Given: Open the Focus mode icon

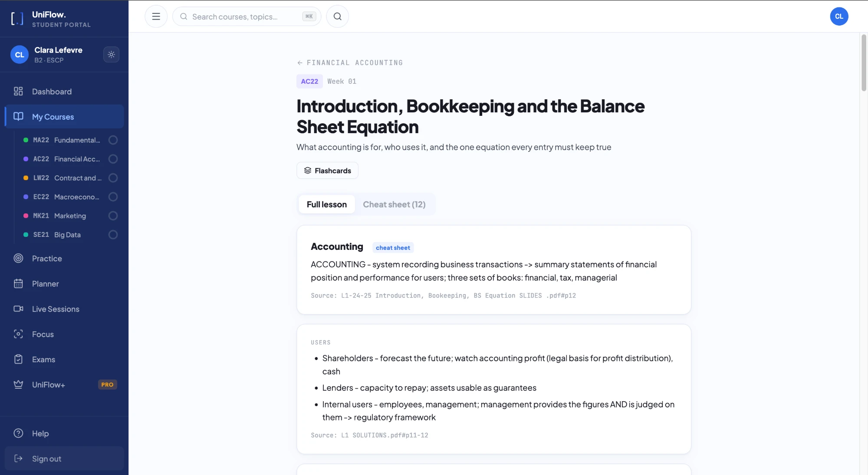Looking at the screenshot, I should [18, 334].
